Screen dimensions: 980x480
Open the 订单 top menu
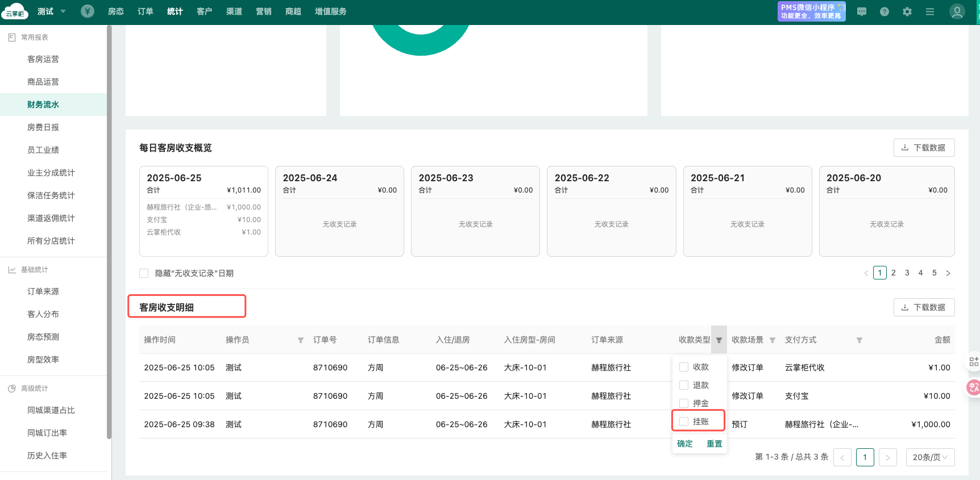146,11
